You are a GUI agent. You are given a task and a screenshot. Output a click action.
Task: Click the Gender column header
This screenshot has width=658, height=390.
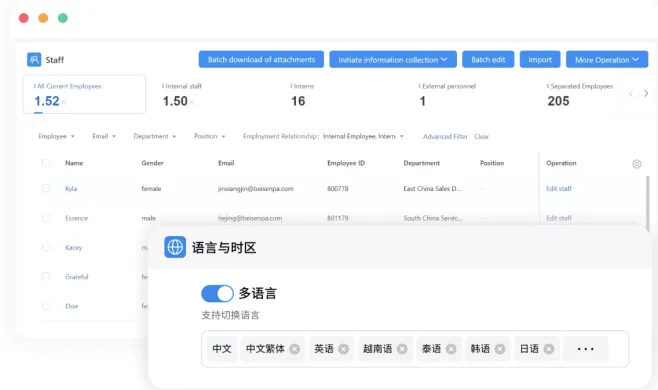click(152, 163)
